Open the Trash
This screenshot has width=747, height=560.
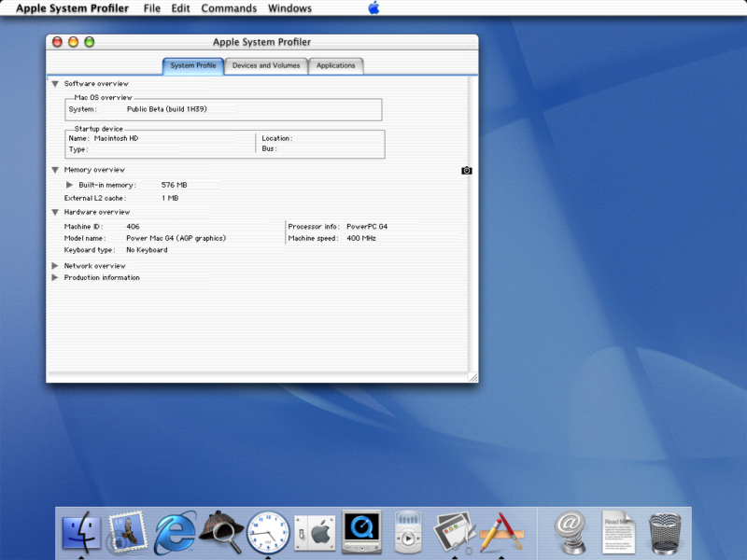[x=665, y=532]
